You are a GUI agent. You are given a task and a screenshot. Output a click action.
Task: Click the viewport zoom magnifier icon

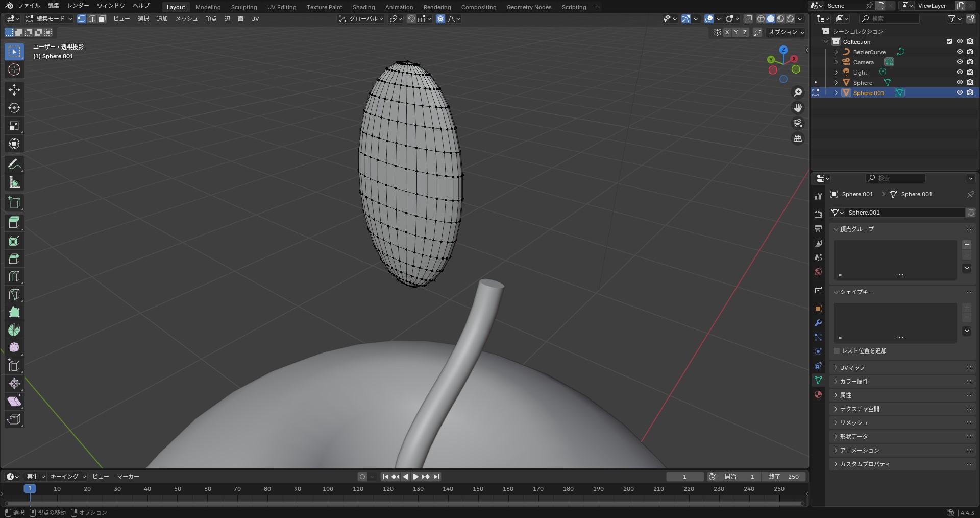click(797, 92)
